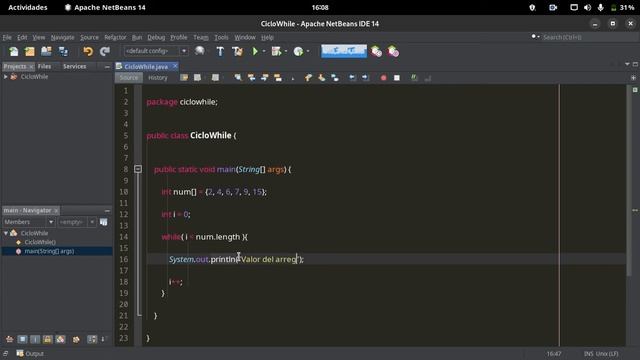Run the project with the green play icon
640x360 pixels.
click(x=255, y=51)
